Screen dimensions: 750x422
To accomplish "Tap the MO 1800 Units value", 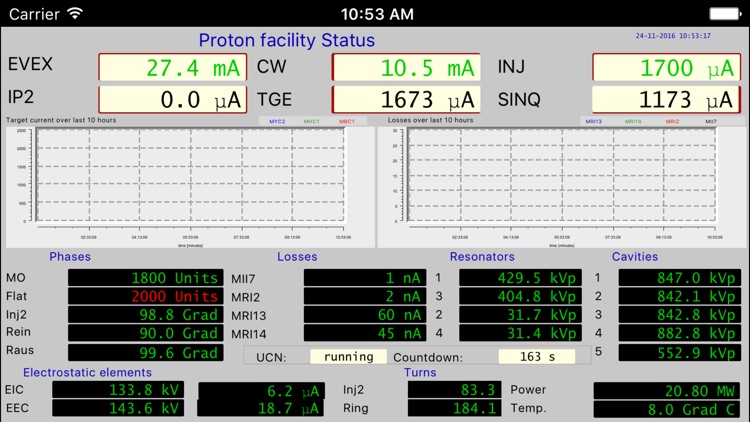I will [x=145, y=278].
